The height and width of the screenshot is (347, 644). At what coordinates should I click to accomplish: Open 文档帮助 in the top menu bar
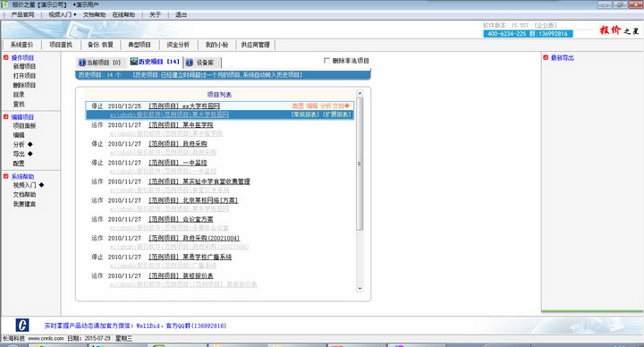(94, 15)
